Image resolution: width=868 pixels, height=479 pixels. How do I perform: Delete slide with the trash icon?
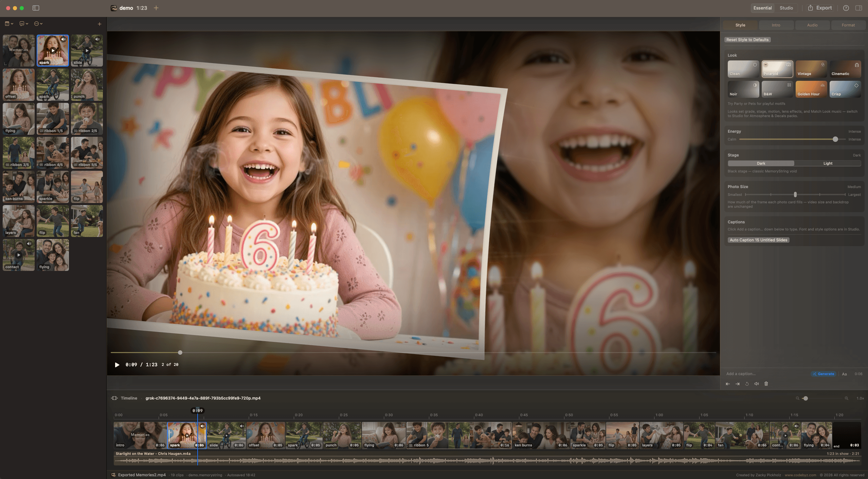766,384
